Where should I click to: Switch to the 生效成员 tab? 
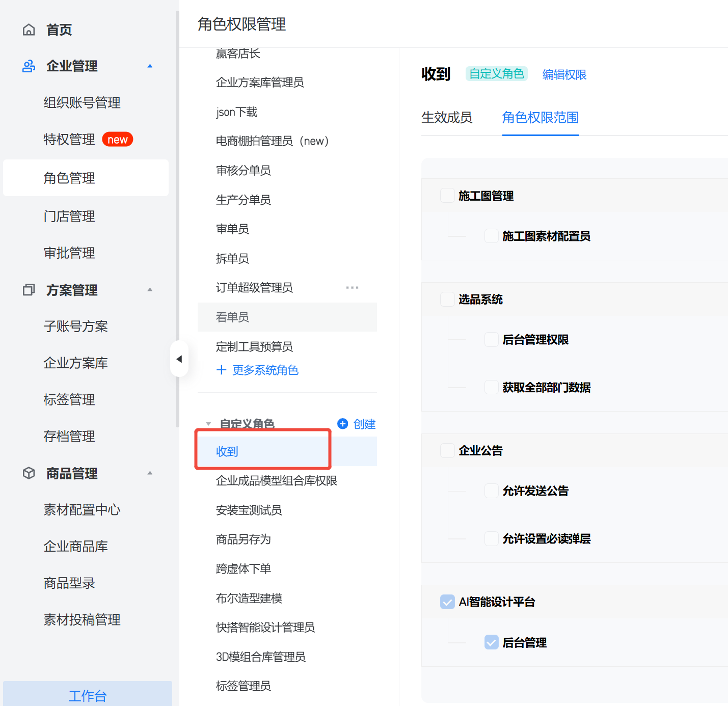pyautogui.click(x=447, y=118)
